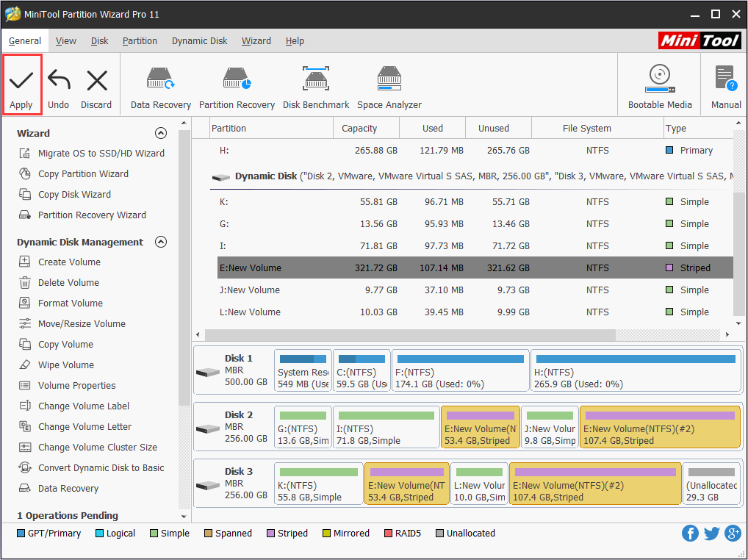748x560 pixels.
Task: Start the Disk Benchmark tool
Action: (x=316, y=87)
